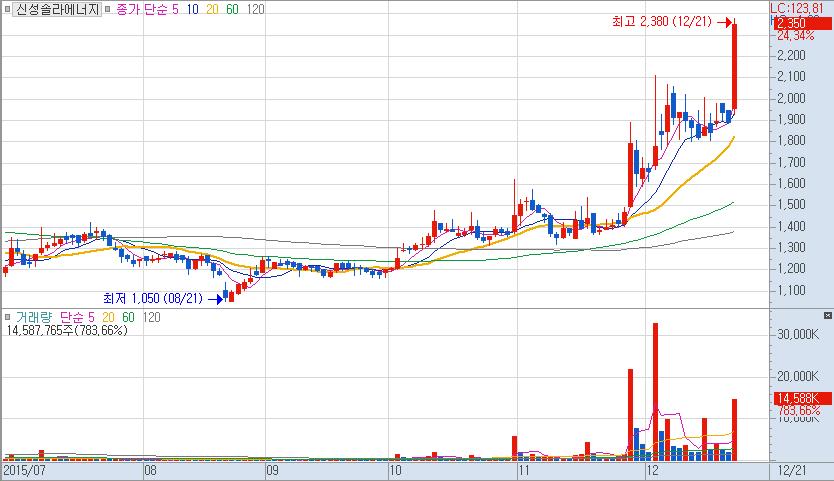Click the 783,66% volume ratio label
Screen dimensions: 834x481
pos(799,411)
